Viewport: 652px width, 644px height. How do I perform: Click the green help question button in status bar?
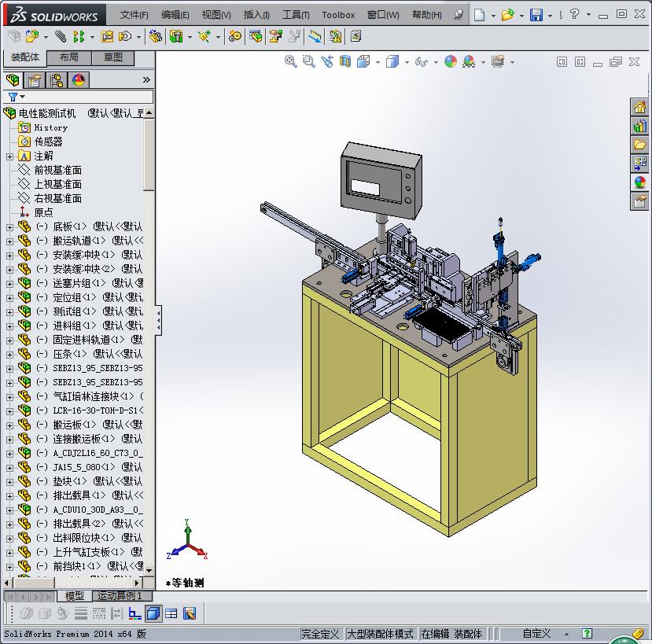pos(587,634)
